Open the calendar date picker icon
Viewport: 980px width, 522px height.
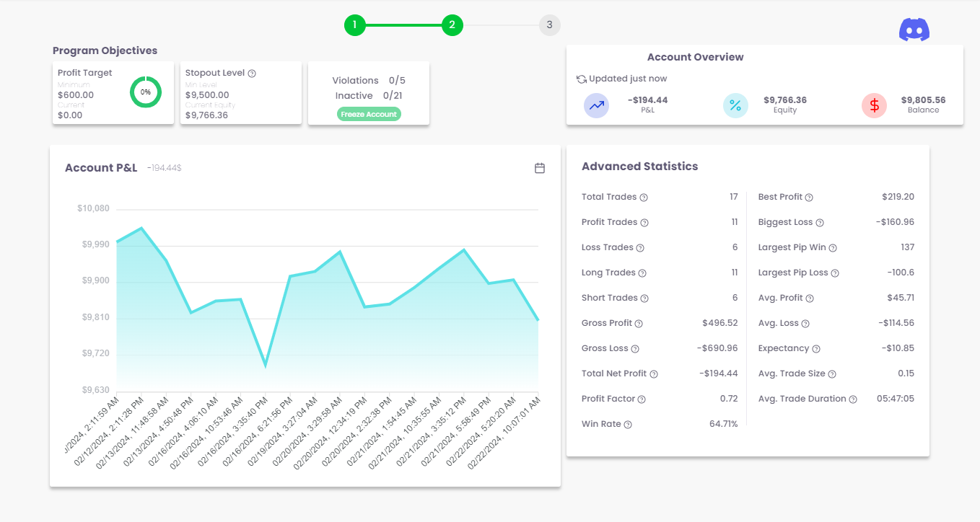point(540,168)
